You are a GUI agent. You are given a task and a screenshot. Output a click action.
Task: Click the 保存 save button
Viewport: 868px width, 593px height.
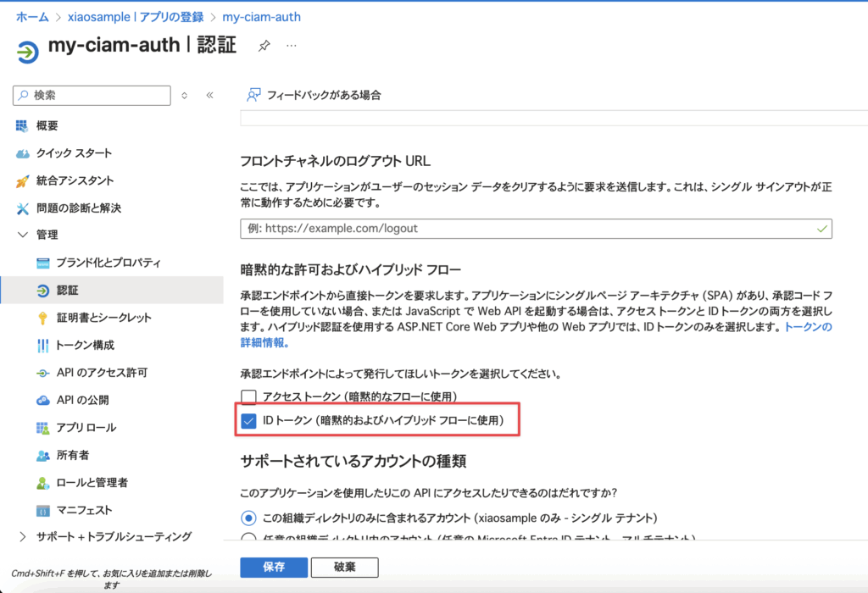tap(273, 567)
